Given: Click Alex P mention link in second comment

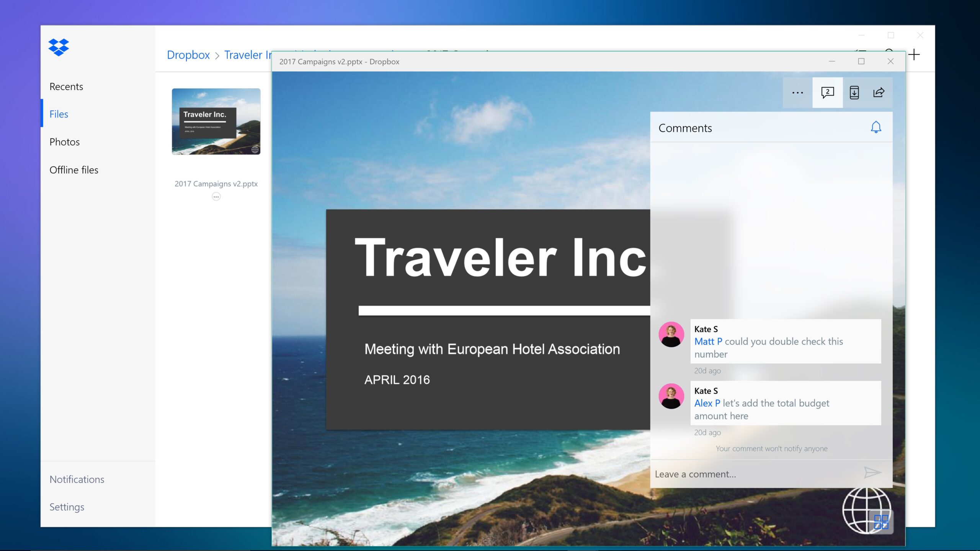Looking at the screenshot, I should pos(707,403).
